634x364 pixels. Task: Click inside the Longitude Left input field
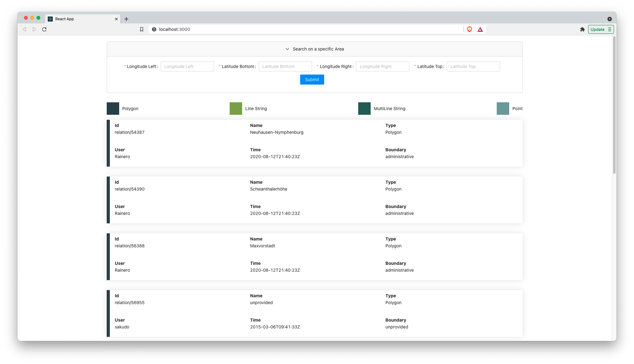tap(187, 66)
